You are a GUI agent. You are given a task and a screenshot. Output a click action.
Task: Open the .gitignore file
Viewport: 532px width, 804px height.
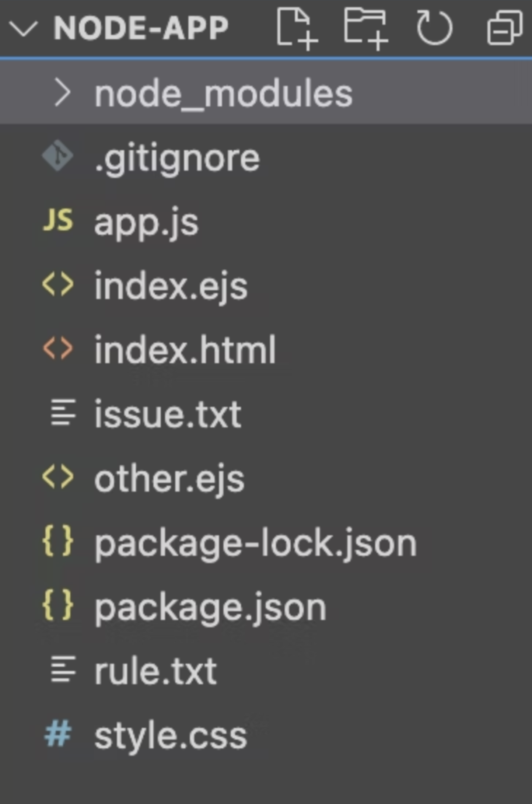pos(177,158)
